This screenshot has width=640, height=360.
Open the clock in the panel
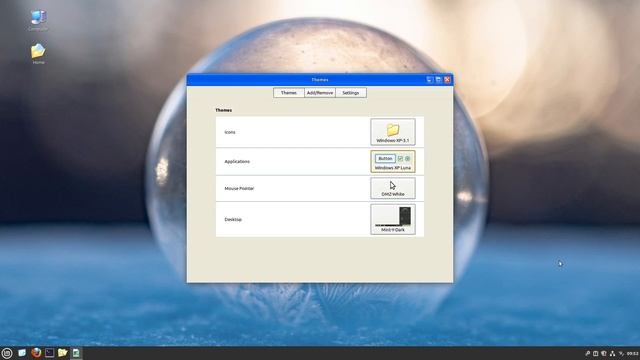(x=633, y=353)
